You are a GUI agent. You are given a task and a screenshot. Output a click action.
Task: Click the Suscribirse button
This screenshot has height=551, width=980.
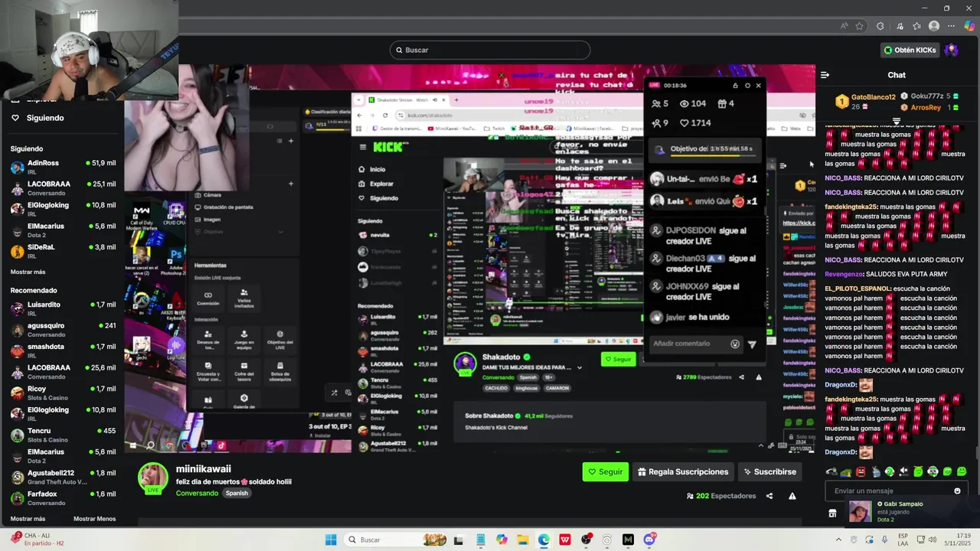pyautogui.click(x=769, y=472)
